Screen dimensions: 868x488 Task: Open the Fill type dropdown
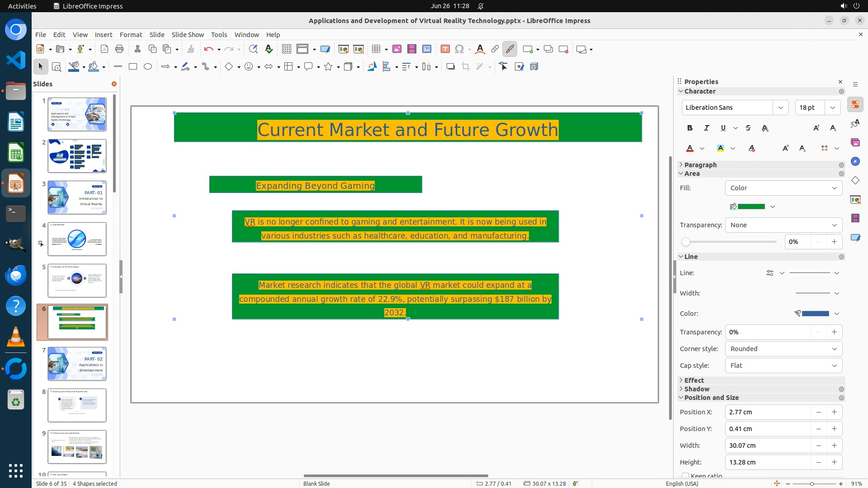pos(783,188)
